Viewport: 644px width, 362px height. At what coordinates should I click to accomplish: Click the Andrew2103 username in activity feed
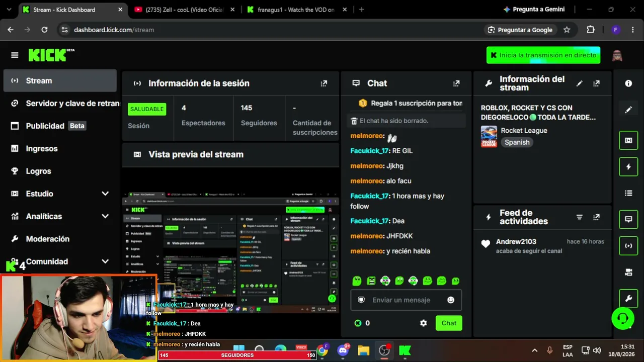click(x=516, y=242)
